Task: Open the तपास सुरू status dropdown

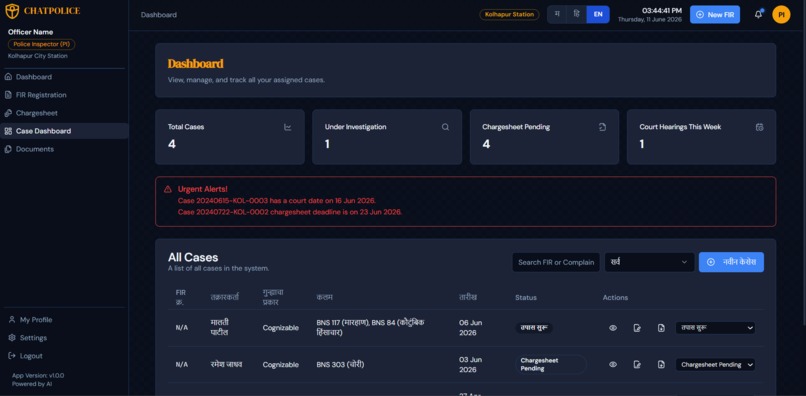Action: (716, 328)
